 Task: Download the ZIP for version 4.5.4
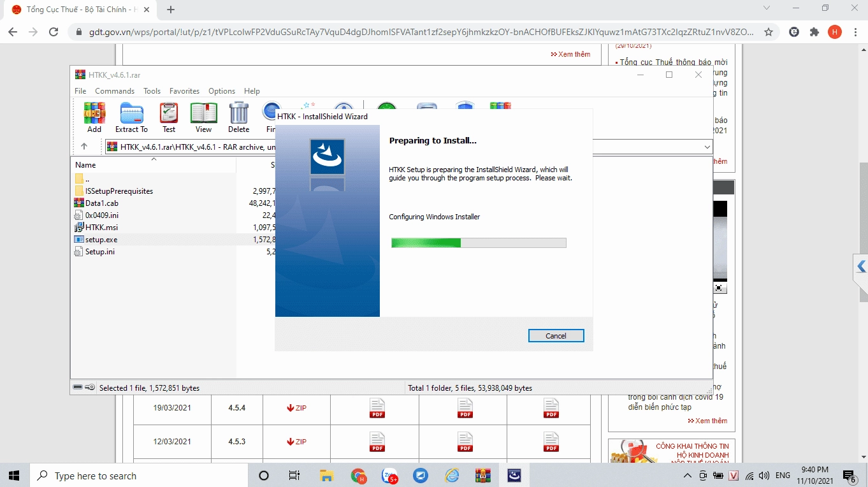point(296,408)
